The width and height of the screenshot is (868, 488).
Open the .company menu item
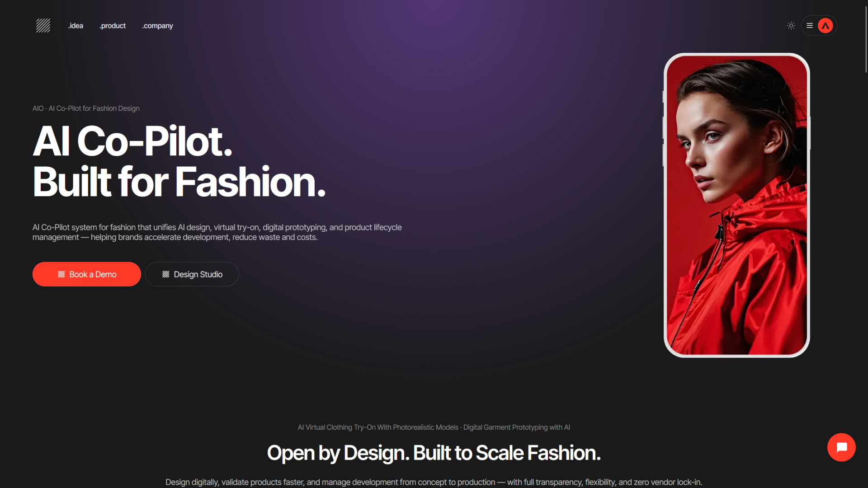157,26
